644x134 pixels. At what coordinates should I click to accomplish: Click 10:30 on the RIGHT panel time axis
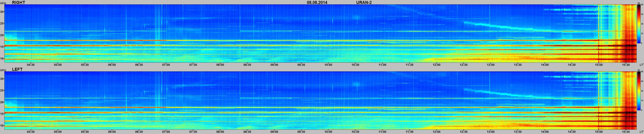pyautogui.click(x=355, y=65)
